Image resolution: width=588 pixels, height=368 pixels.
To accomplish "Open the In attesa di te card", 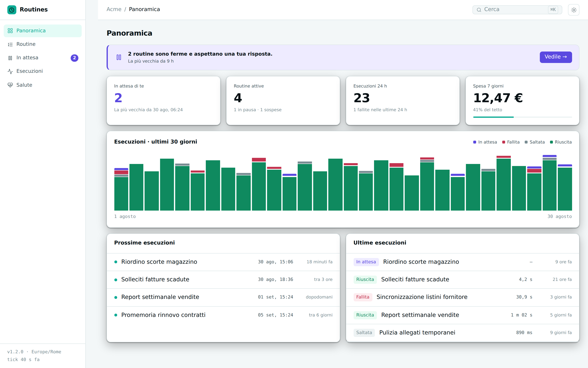I will pyautogui.click(x=164, y=101).
